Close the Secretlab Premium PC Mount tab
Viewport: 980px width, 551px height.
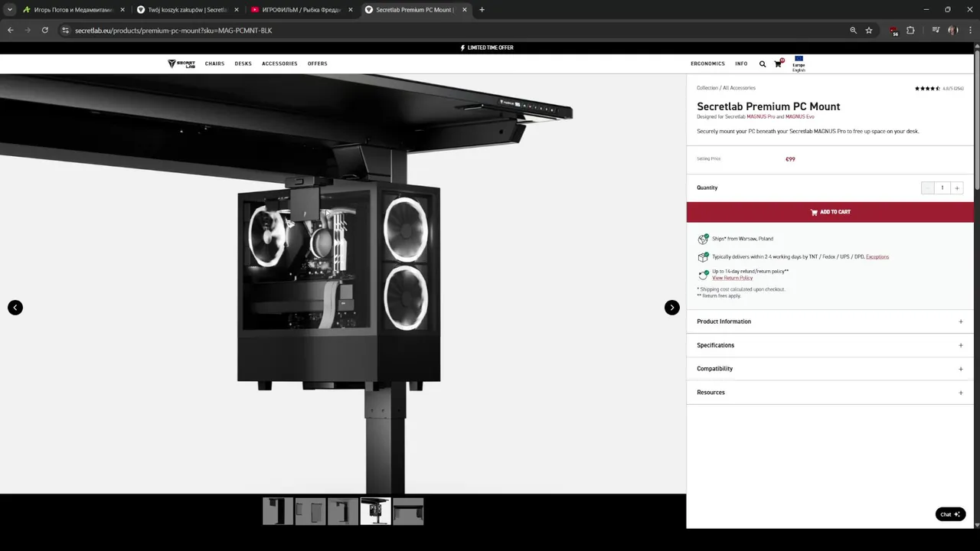[x=465, y=10]
